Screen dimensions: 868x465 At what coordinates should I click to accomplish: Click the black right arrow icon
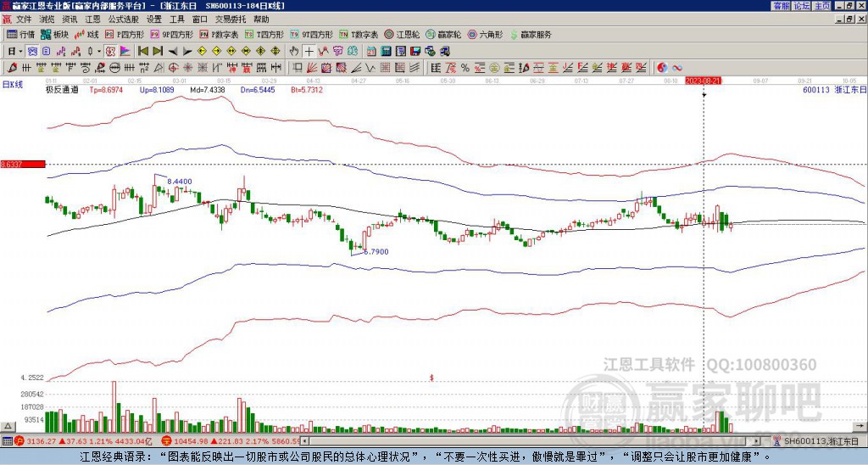pyautogui.click(x=187, y=52)
